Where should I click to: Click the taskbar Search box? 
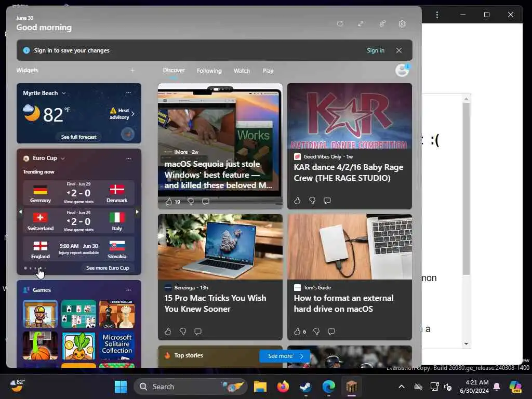(190, 387)
